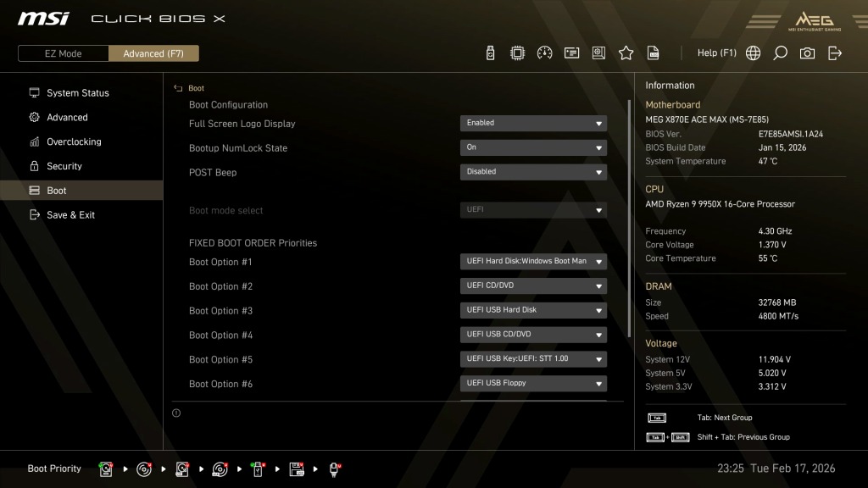Click the greyed Boot mode select label
868x488 pixels.
[x=225, y=210]
